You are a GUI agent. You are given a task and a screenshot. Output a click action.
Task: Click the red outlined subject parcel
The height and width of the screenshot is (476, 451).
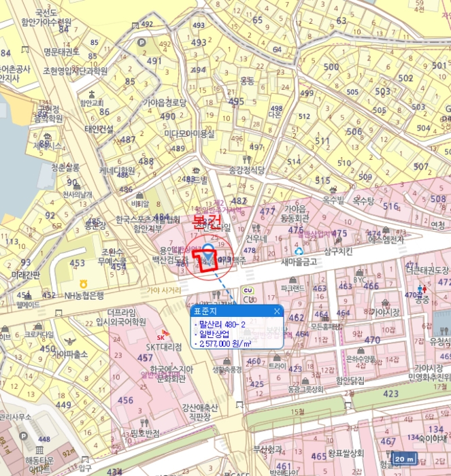[x=205, y=258]
